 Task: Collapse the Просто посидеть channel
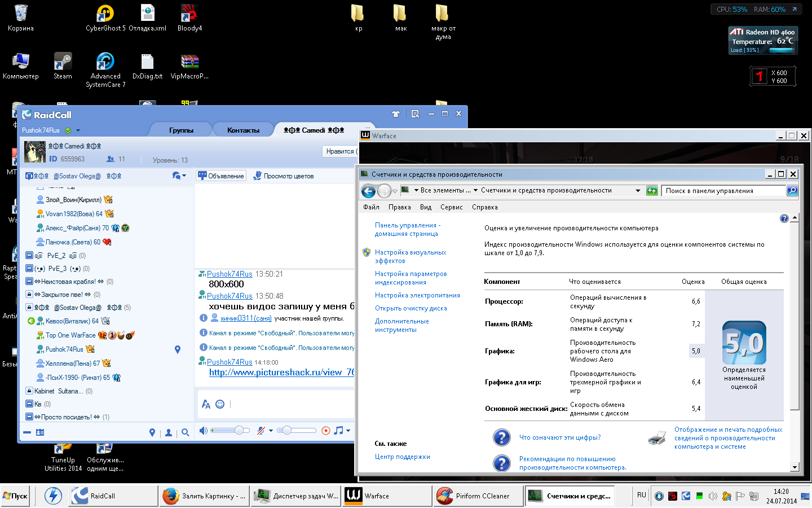[29, 417]
